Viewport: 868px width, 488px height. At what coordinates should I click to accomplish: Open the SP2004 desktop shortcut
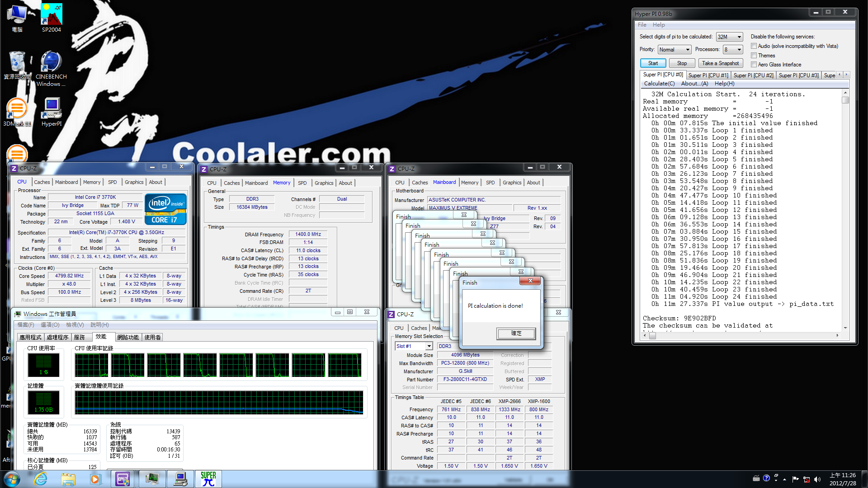[x=52, y=18]
